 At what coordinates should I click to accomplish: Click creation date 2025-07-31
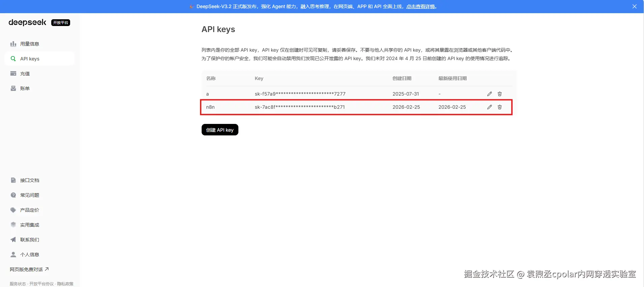(406, 94)
